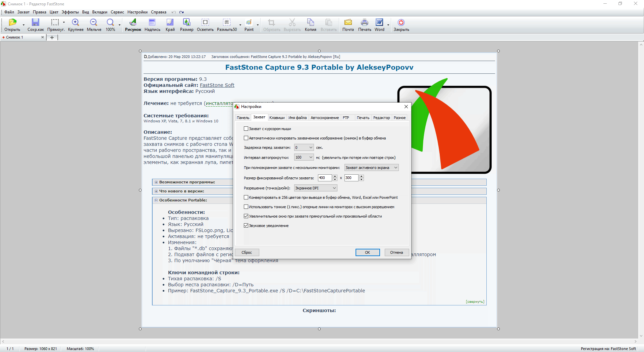Close the Настройки dialog
The height and width of the screenshot is (352, 644).
[406, 107]
